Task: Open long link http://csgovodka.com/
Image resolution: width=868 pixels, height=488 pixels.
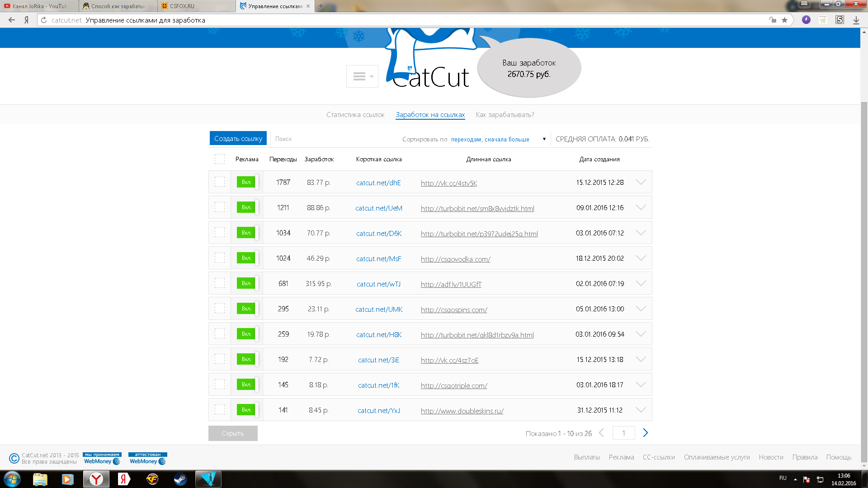Action: [x=456, y=259]
